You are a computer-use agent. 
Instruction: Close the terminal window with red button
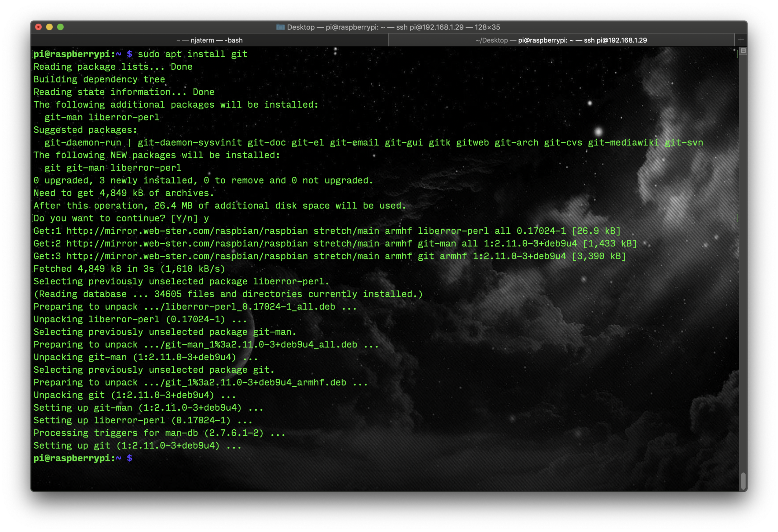pos(39,27)
